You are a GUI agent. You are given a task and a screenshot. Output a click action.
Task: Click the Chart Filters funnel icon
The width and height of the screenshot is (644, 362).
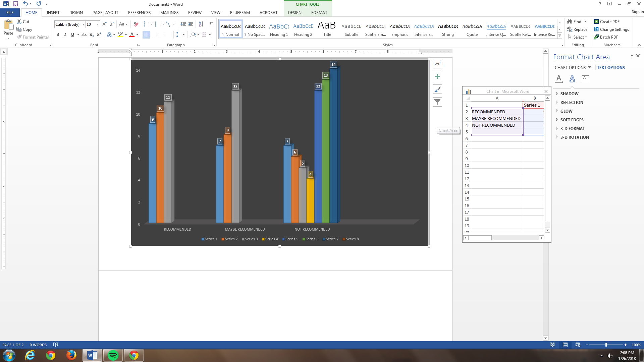coord(437,102)
